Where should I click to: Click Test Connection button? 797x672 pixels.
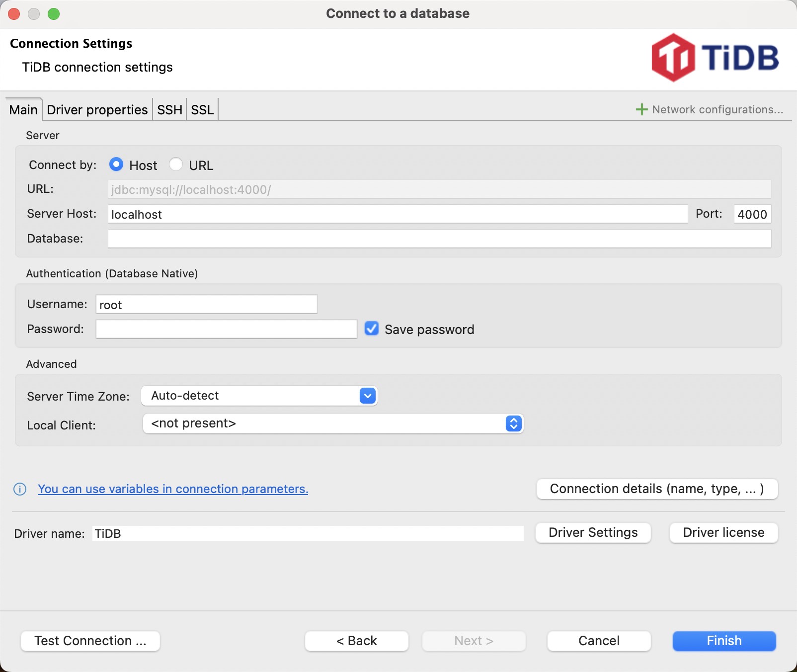pos(90,641)
